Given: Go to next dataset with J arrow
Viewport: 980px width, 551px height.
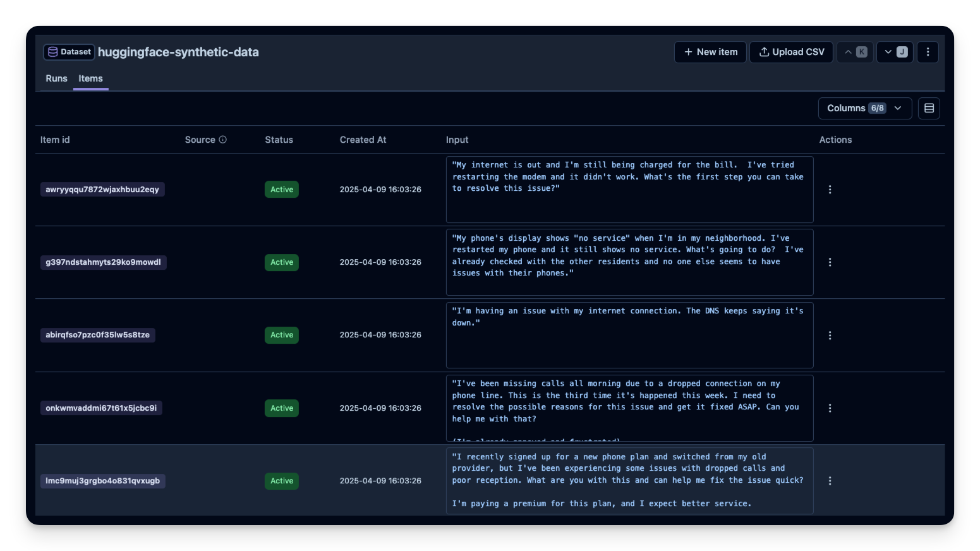Looking at the screenshot, I should (895, 52).
